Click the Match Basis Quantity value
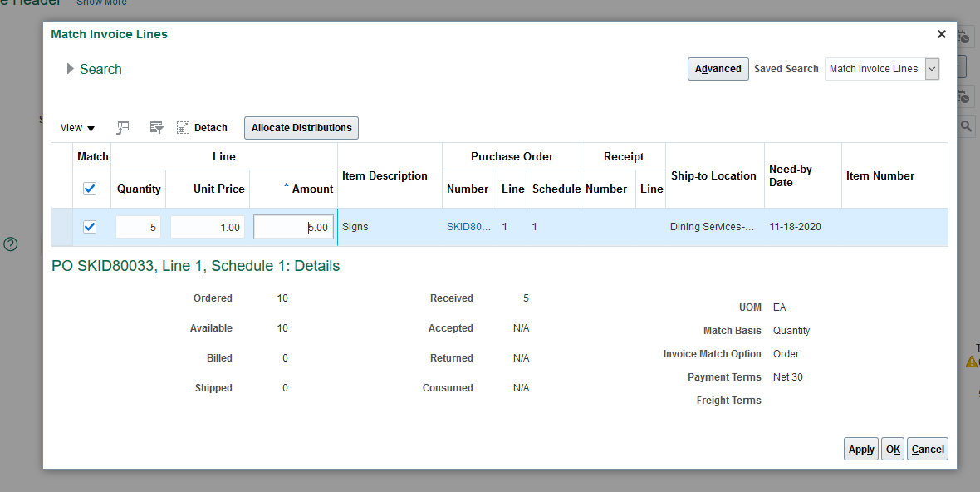 point(791,331)
